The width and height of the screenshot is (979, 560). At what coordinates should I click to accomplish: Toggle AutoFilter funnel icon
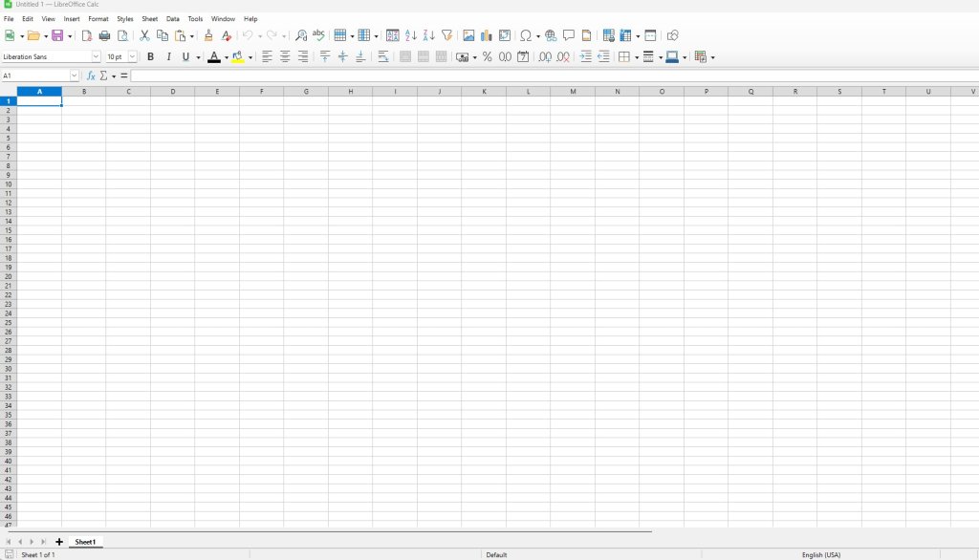tap(447, 35)
